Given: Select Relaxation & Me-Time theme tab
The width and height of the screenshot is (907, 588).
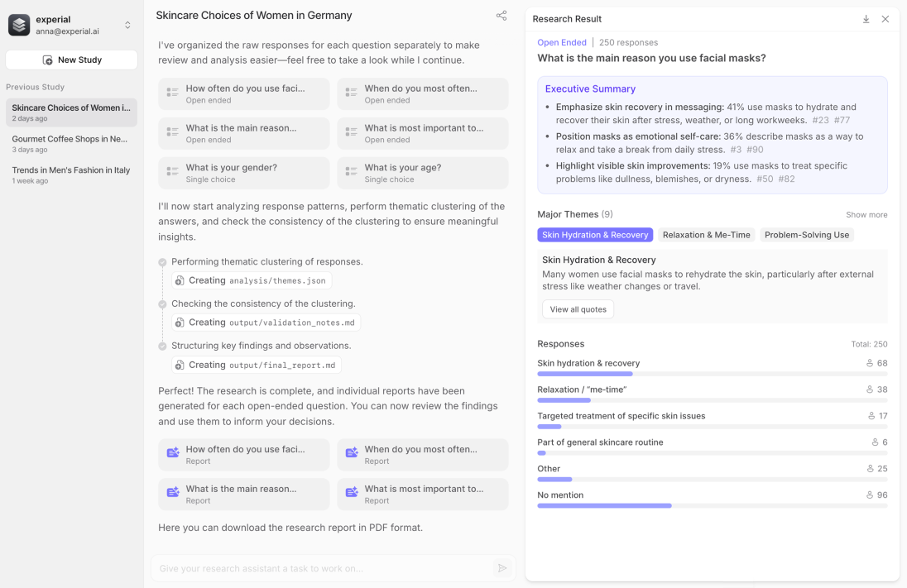Looking at the screenshot, I should [706, 235].
